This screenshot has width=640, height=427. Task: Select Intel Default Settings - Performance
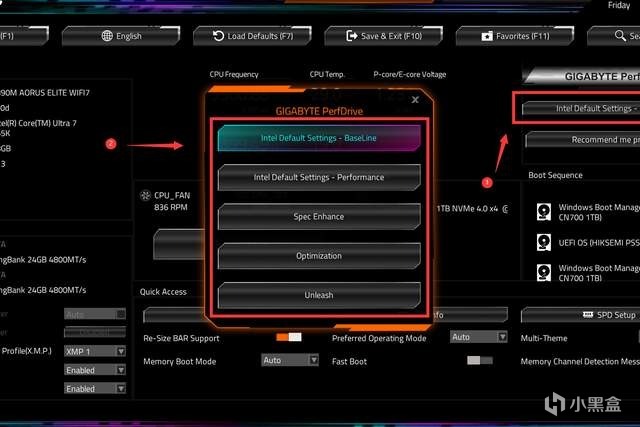tap(319, 177)
